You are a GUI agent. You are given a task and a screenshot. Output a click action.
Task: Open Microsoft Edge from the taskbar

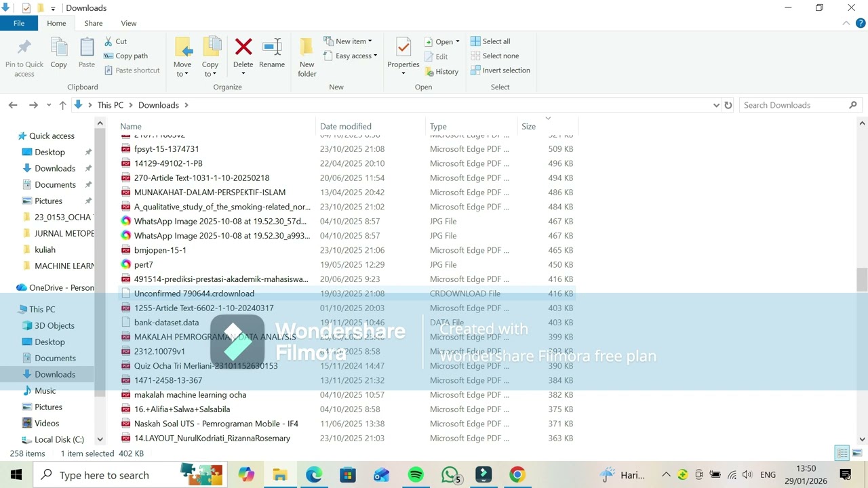click(x=314, y=474)
